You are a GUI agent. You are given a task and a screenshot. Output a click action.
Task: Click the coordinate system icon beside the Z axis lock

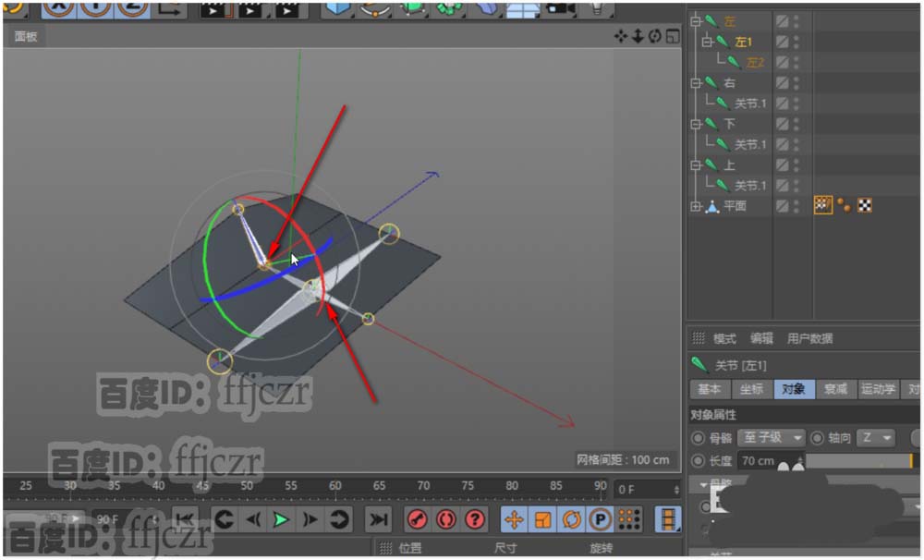170,9
